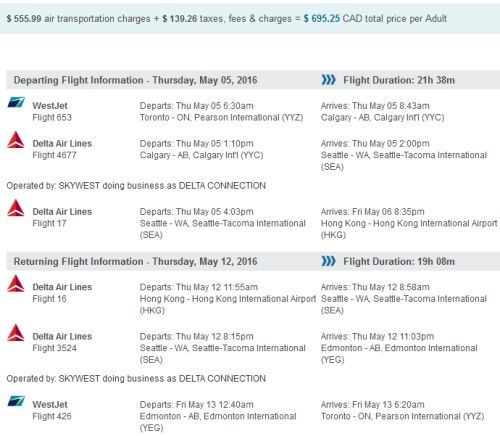Click arrows icon beside 21h 38m duration
Image resolution: width=500 pixels, height=436 pixels.
(x=328, y=80)
